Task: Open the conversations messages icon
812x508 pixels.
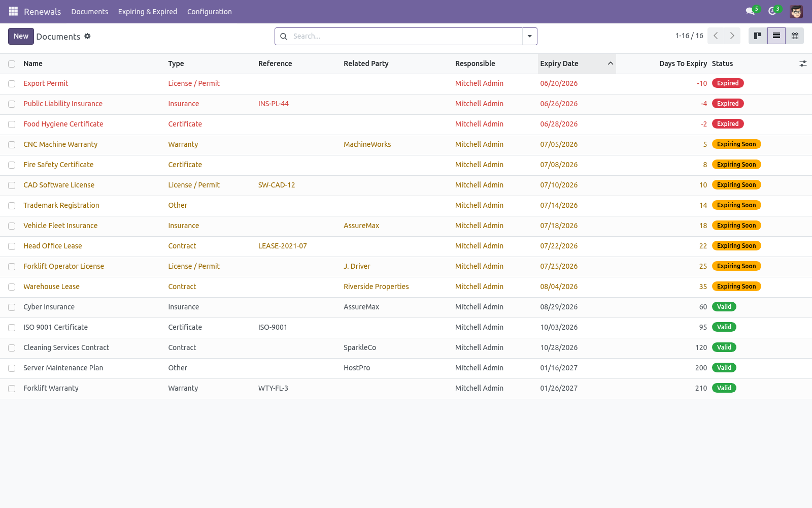Action: [x=751, y=11]
